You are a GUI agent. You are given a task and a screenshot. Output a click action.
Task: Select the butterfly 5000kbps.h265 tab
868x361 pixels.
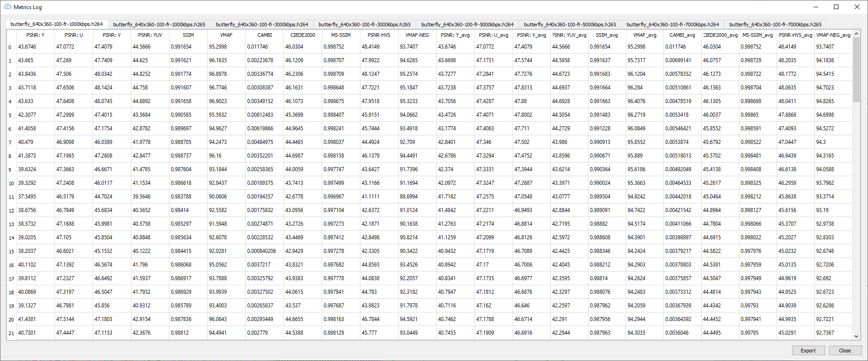tap(570, 25)
